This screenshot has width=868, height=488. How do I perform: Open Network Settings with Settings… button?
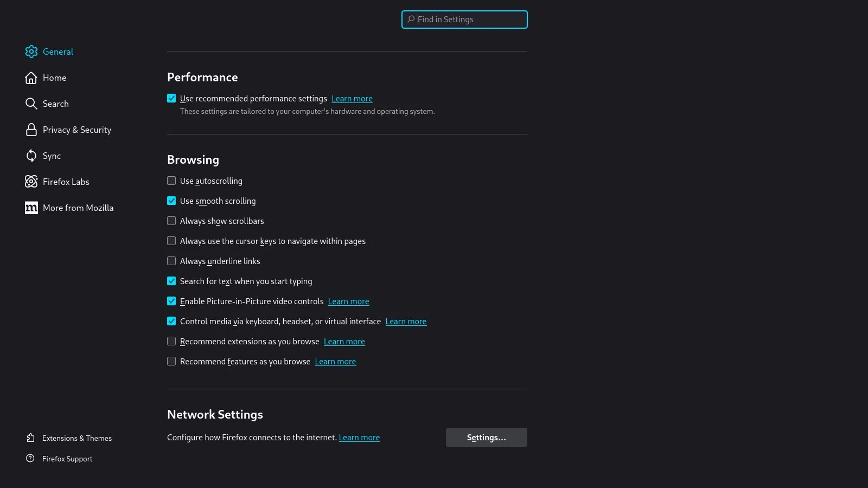(x=486, y=437)
